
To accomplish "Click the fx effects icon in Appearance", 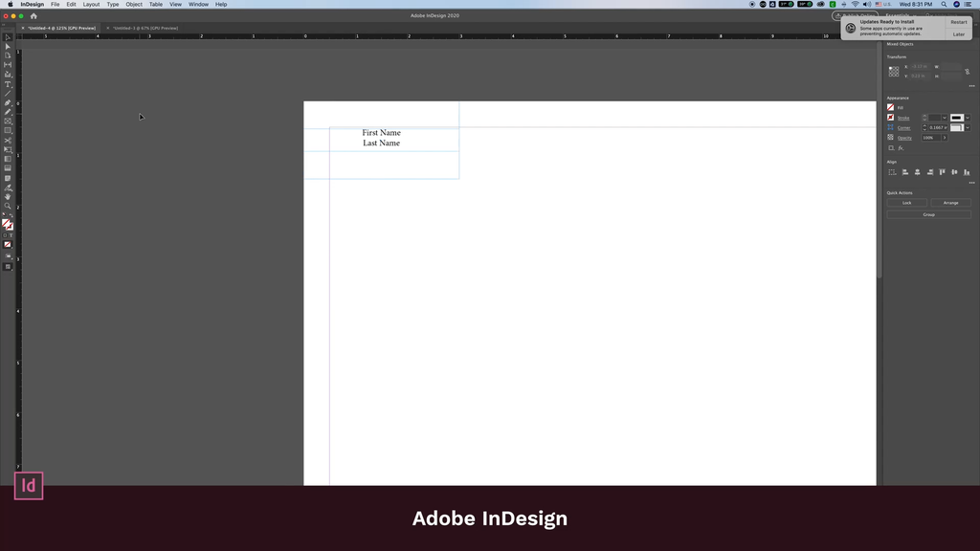I will tap(901, 148).
